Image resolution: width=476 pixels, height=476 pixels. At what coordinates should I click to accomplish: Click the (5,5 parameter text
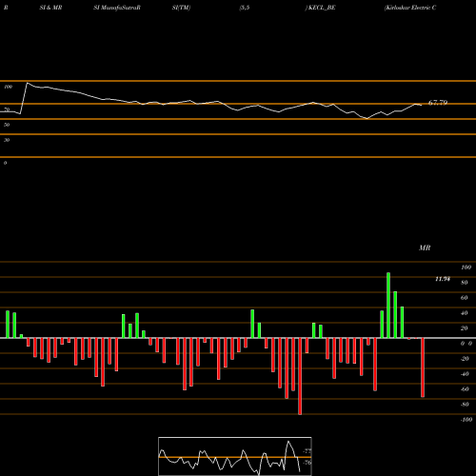245,8
